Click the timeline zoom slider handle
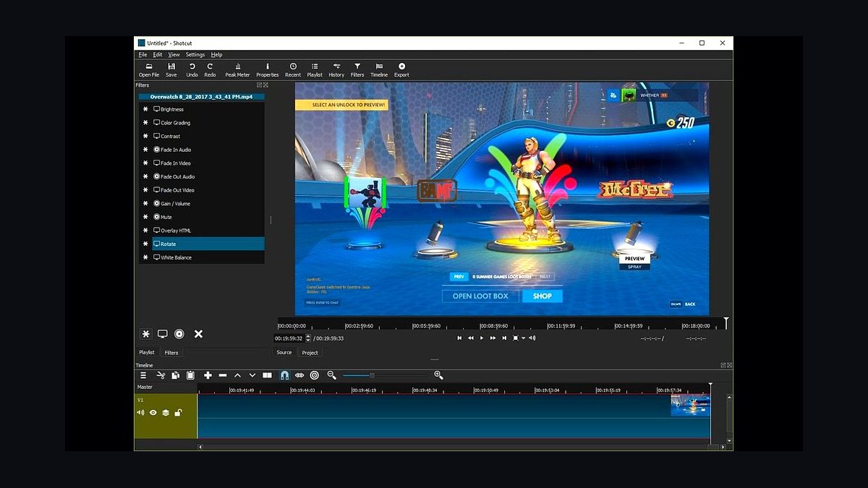Screen dimensions: 868x488 click(x=372, y=375)
